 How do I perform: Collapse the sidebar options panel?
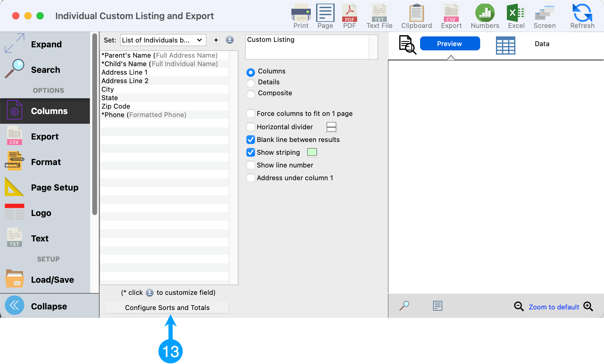[15, 306]
